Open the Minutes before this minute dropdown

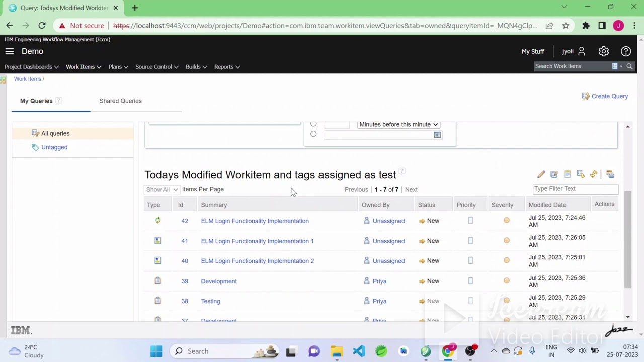[x=398, y=124]
